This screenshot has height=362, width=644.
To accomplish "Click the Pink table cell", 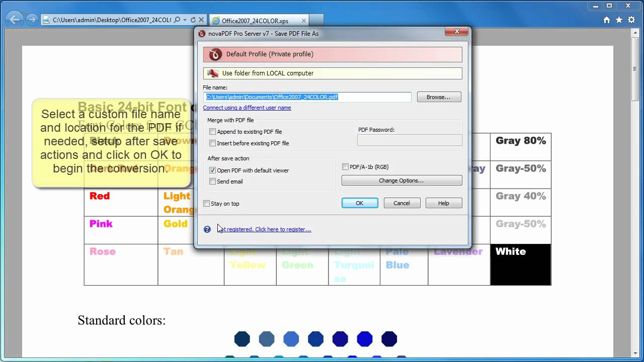I will pyautogui.click(x=121, y=230).
